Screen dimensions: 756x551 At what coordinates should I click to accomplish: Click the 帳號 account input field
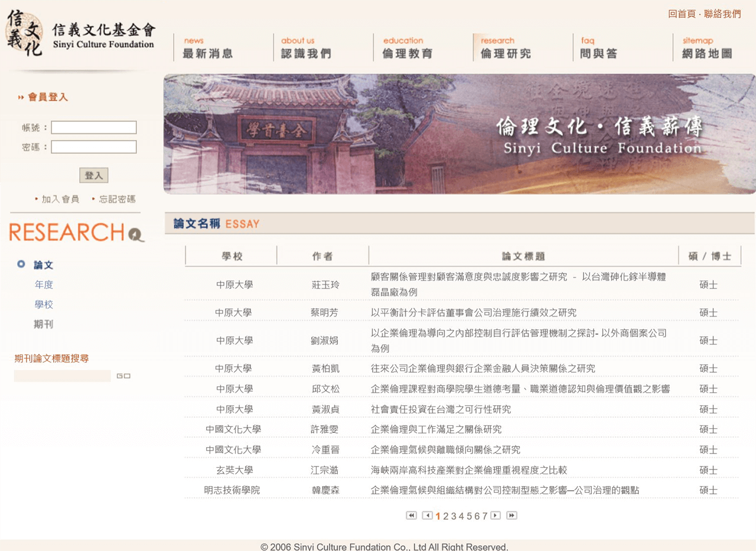(93, 128)
